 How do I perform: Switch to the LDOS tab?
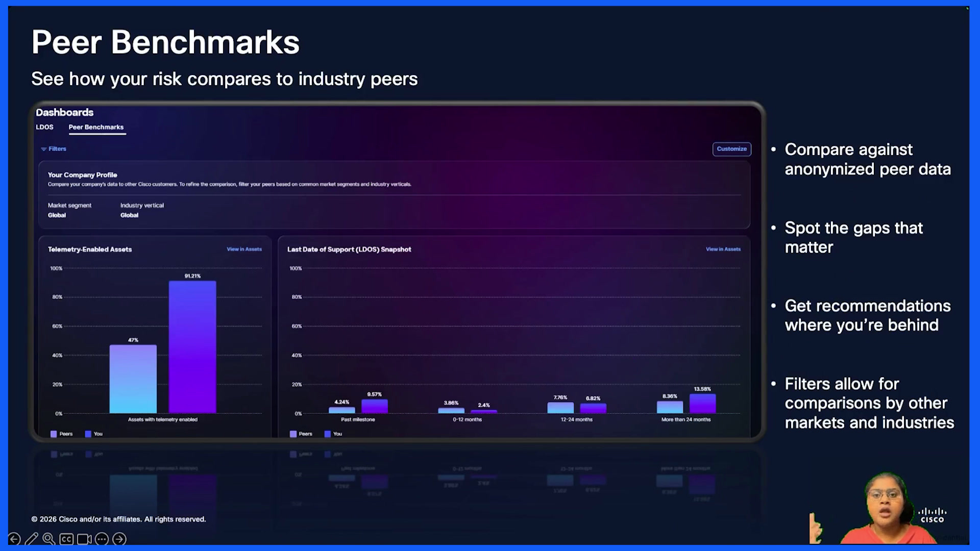coord(44,127)
